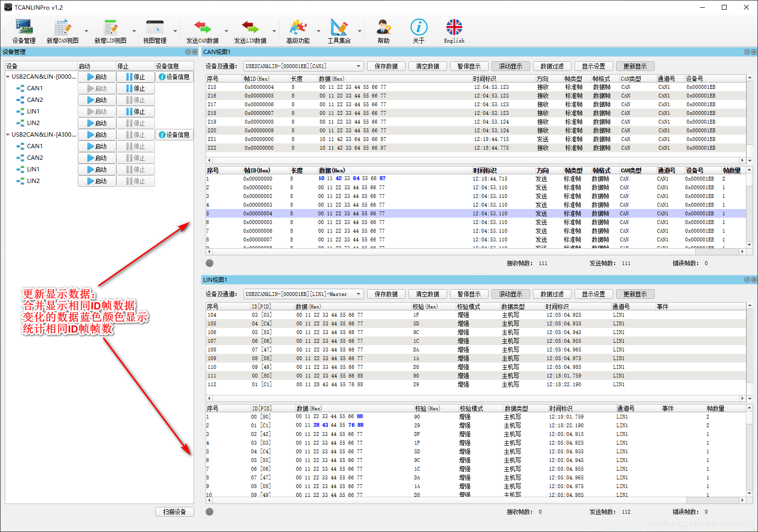Toggle 更新显示 in the CAN view
Viewport: 758px width, 532px height.
point(635,66)
